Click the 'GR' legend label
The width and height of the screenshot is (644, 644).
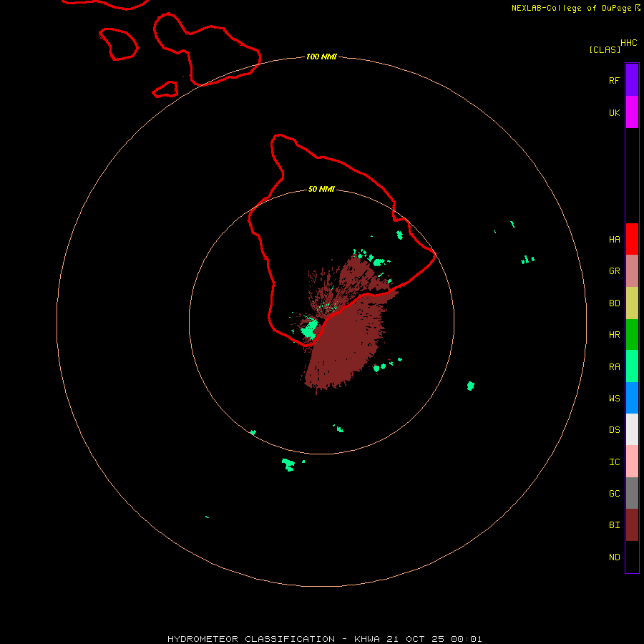tap(614, 271)
